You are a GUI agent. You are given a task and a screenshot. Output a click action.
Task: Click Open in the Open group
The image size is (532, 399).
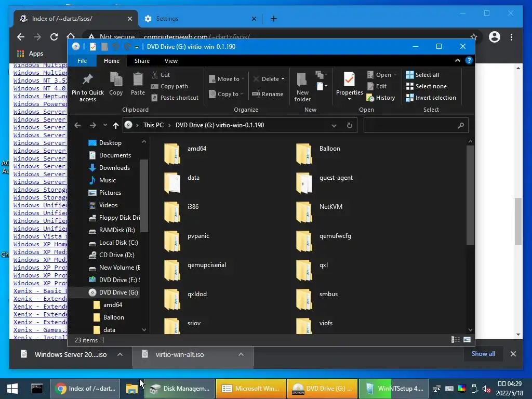point(382,75)
